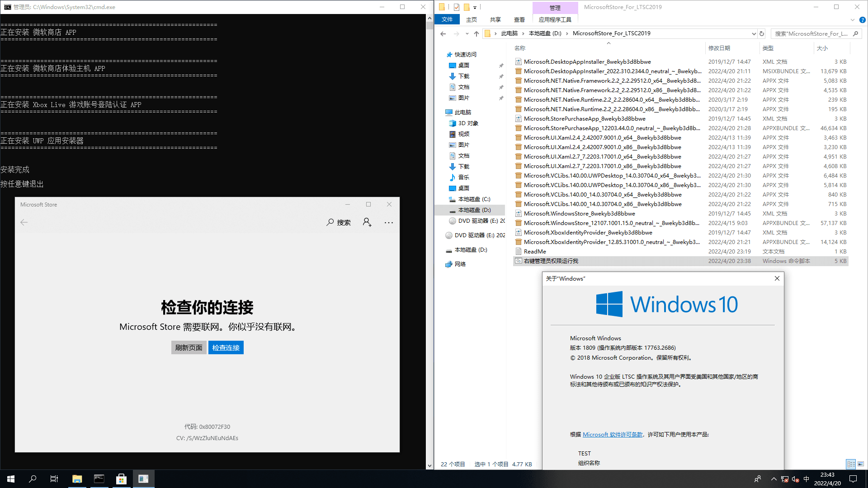Click the new folder icon in Explorer title bar
This screenshot has height=488, width=868.
467,7
